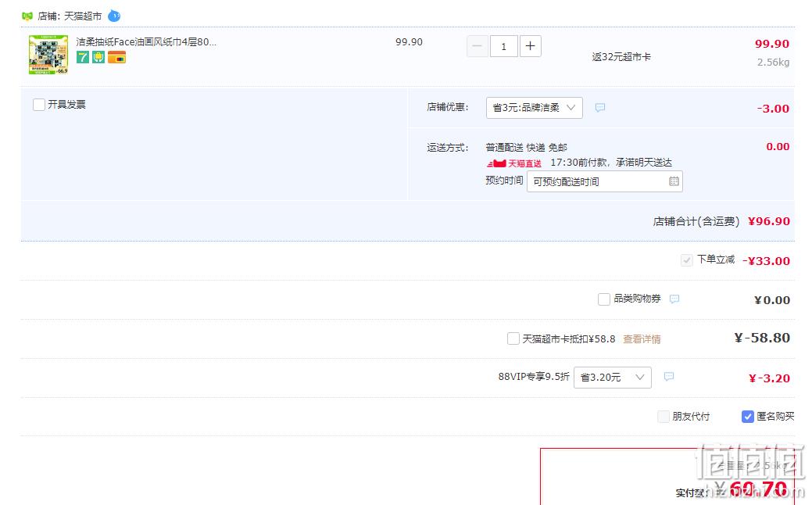Click the -¥33.00 discount amount

click(x=766, y=261)
